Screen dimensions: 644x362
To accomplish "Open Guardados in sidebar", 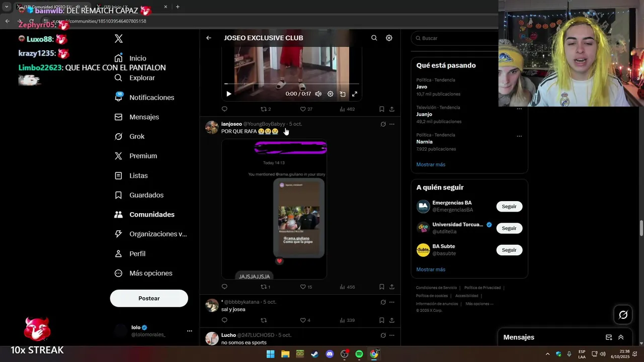I will [139, 195].
